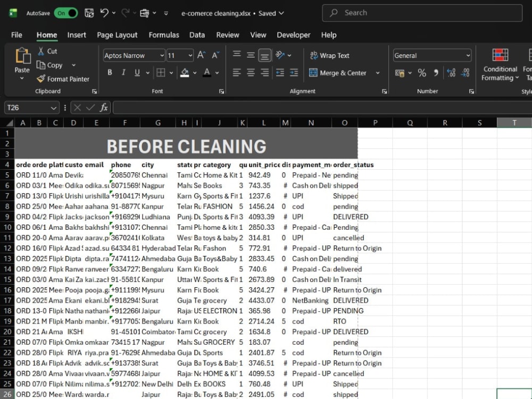Open the Conditional Formatting menu
This screenshot has height=399, width=532.
500,64
